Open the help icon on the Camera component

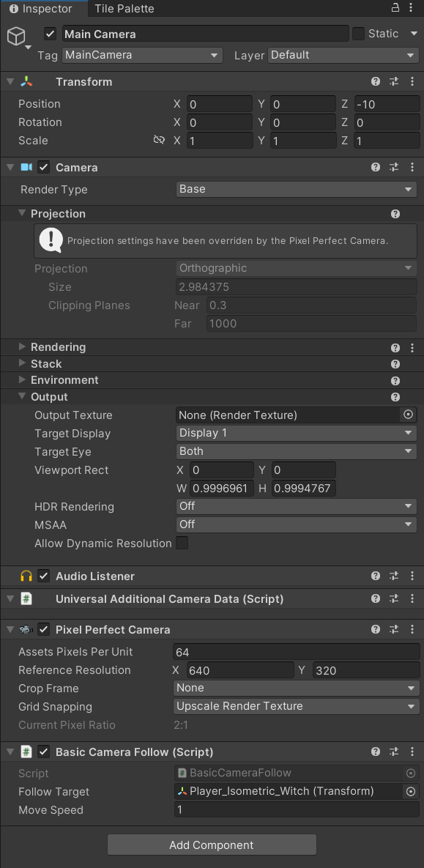(x=376, y=167)
